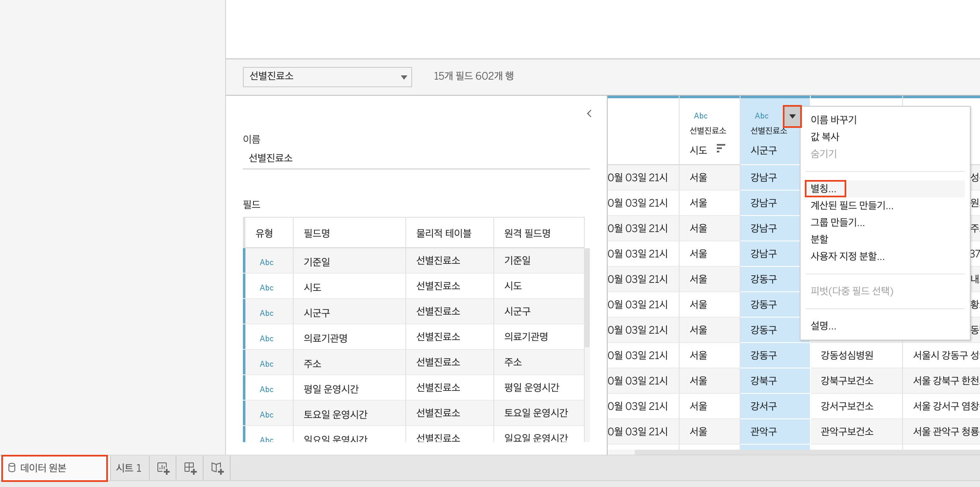Click the sort icon beside 시도 column
The width and height of the screenshot is (980, 487).
[x=721, y=149]
